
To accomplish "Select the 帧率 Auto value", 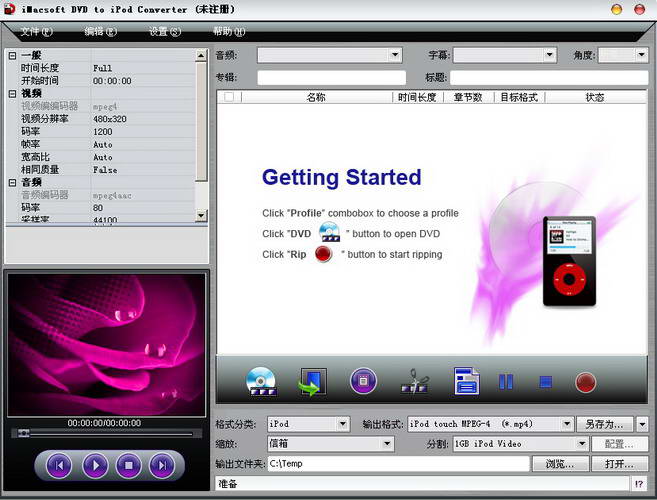I will (x=103, y=145).
